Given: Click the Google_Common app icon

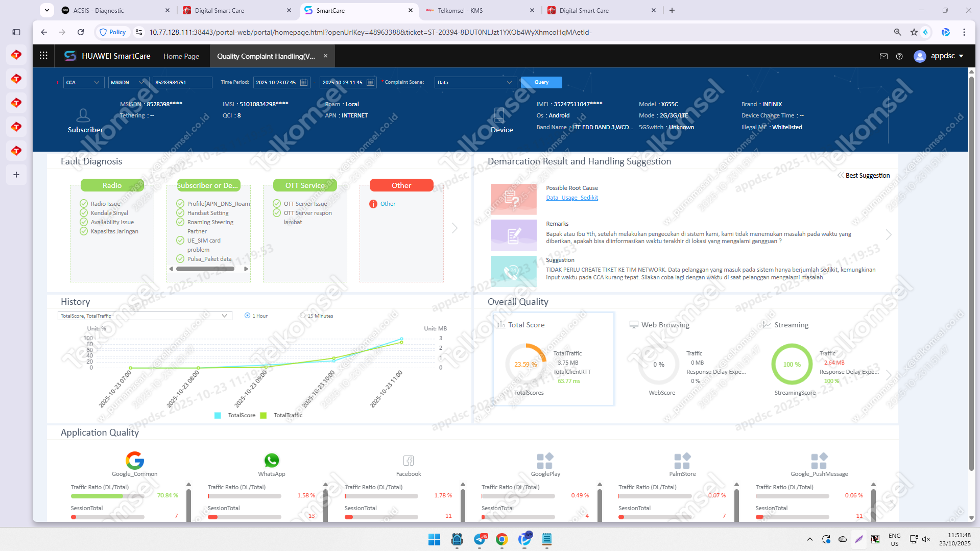Looking at the screenshot, I should tap(135, 460).
